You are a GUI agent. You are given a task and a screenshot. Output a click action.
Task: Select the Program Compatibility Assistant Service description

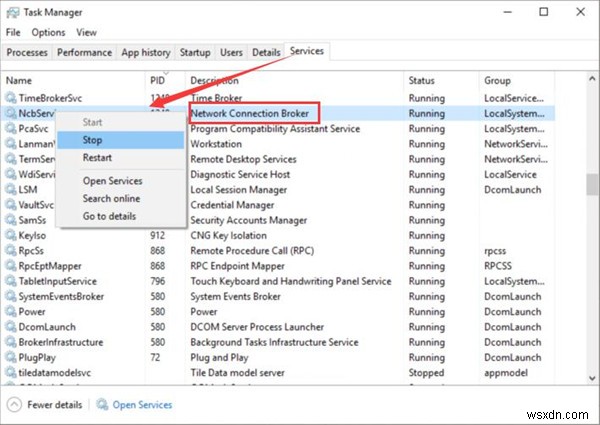click(x=275, y=129)
